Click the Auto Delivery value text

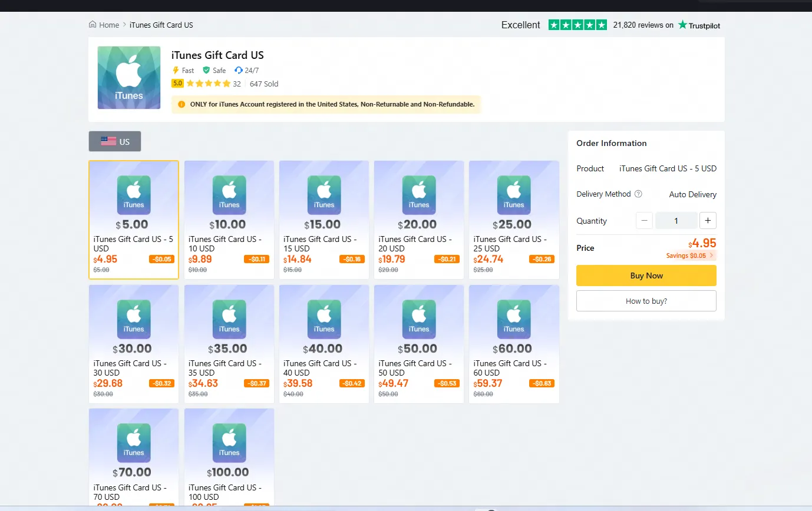(x=693, y=194)
